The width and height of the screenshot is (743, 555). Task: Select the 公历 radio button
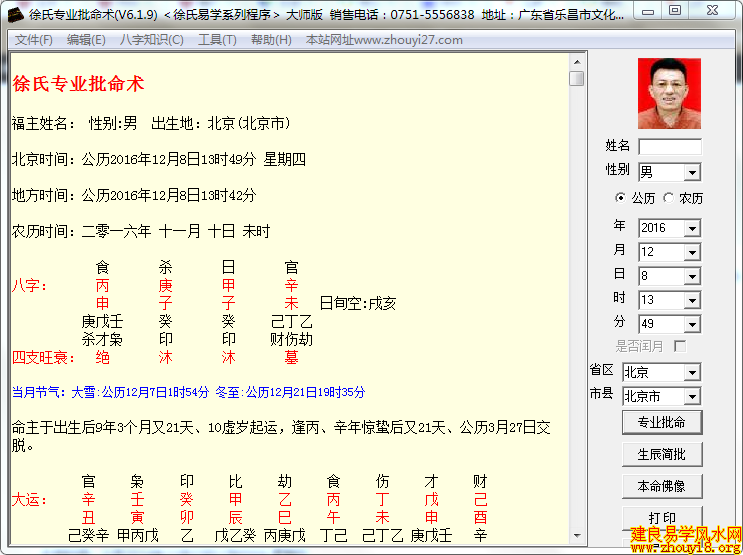point(621,198)
